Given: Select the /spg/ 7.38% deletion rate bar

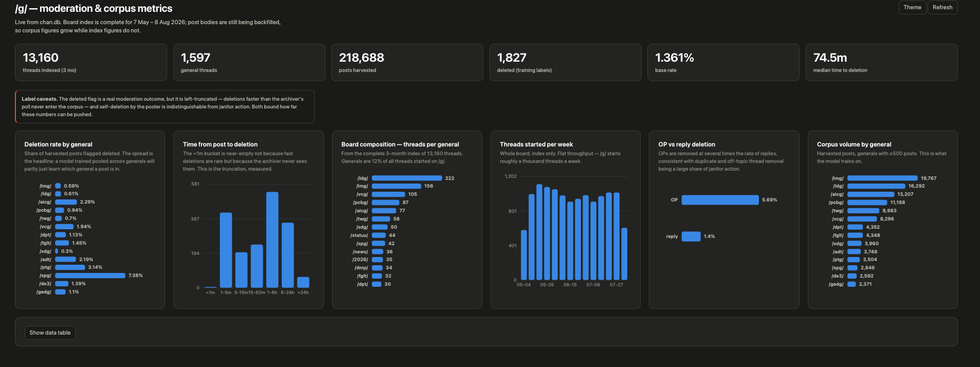Looking at the screenshot, I should point(90,276).
